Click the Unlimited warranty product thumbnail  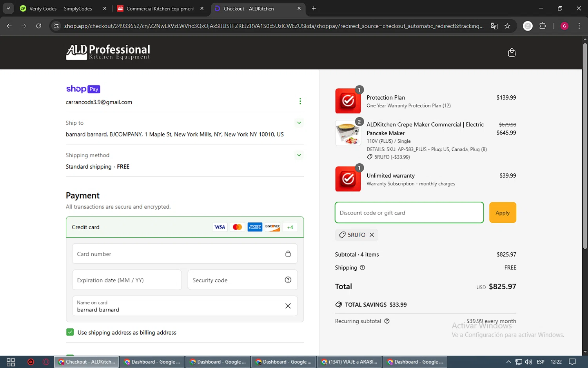click(x=348, y=179)
